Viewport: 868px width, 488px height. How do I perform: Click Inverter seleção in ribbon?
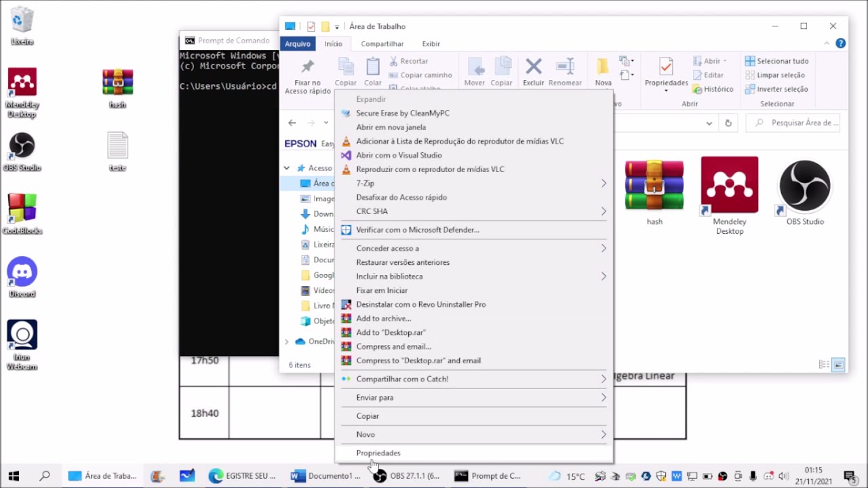tap(776, 89)
